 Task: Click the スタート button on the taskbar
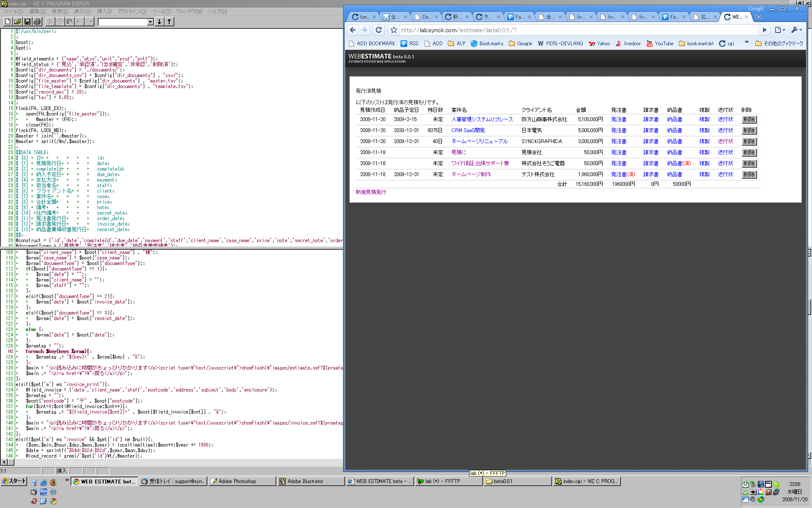(x=14, y=481)
